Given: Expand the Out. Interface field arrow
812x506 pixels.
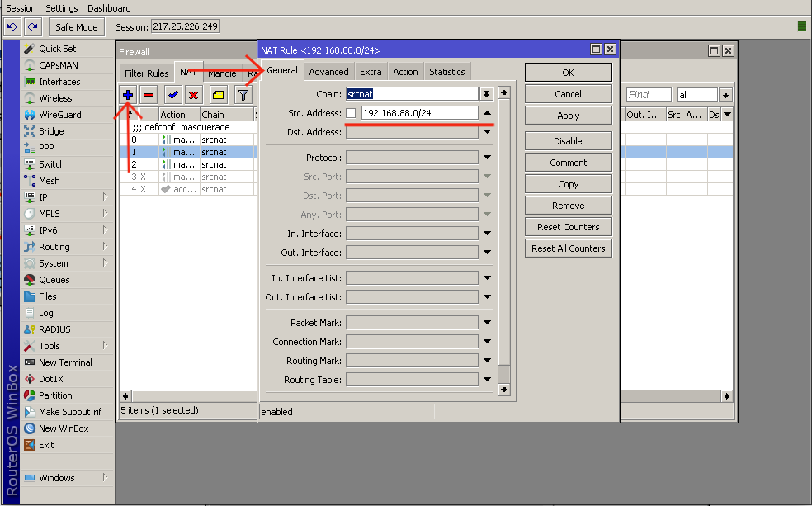Looking at the screenshot, I should 487,253.
